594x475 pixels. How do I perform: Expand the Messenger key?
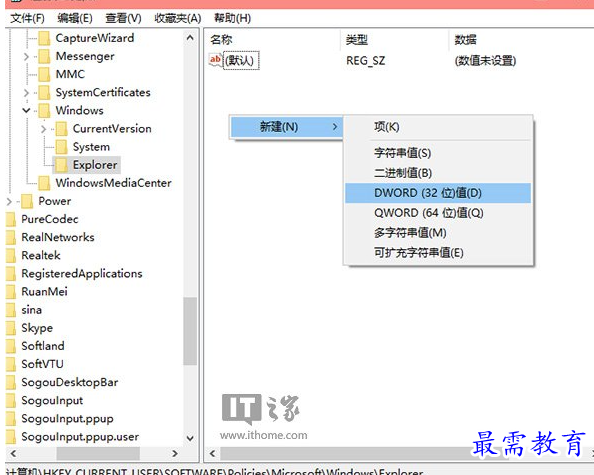tap(26, 56)
